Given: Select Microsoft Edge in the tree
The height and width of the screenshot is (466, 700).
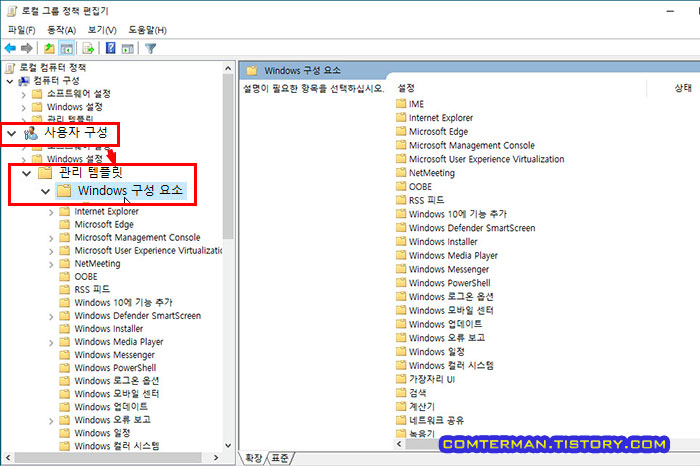Looking at the screenshot, I should pyautogui.click(x=104, y=225).
